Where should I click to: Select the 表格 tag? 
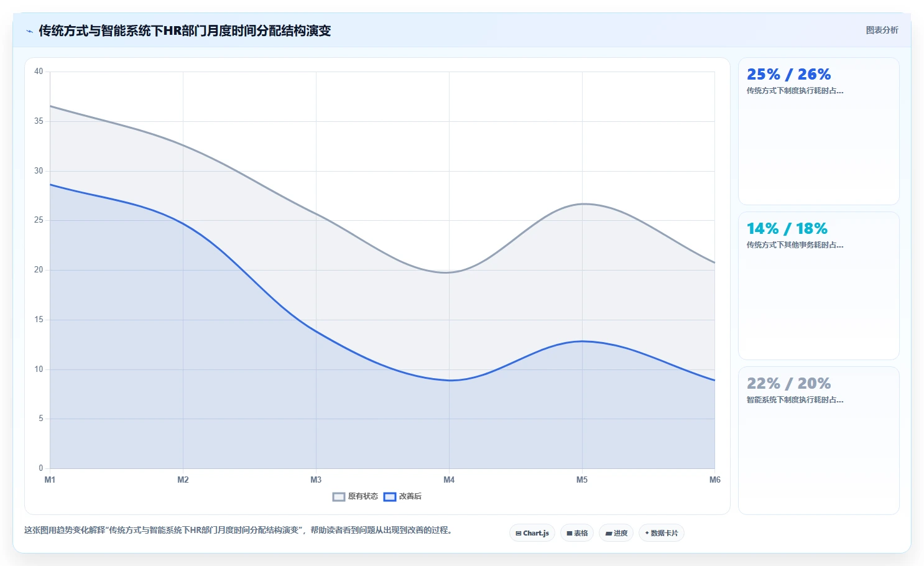coord(577,533)
